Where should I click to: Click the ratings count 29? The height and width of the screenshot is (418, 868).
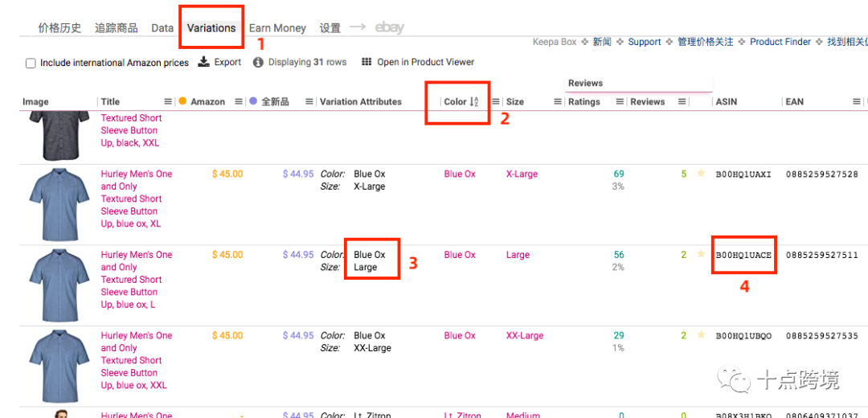point(618,335)
